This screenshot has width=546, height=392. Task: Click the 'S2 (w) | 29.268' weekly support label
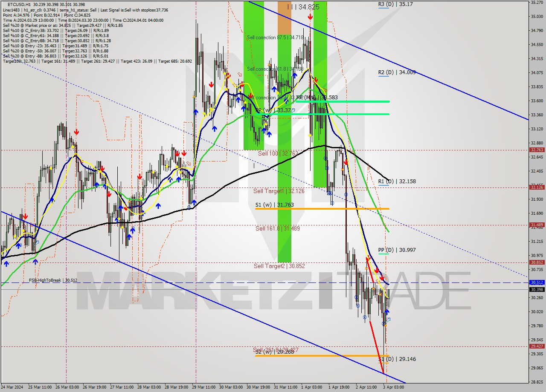(x=274, y=352)
